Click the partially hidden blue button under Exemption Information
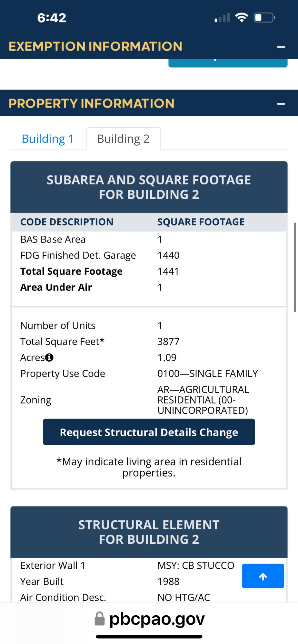Viewport: 298px width, 644px height. pos(228,63)
